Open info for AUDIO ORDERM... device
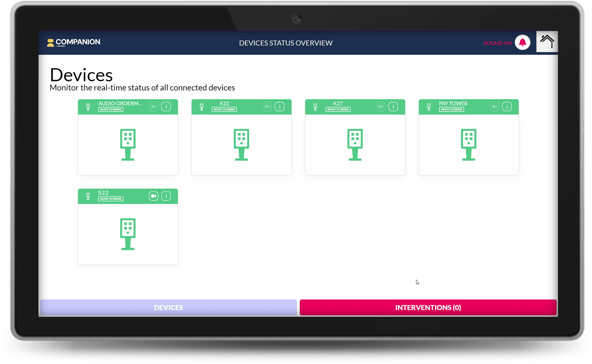 point(166,107)
